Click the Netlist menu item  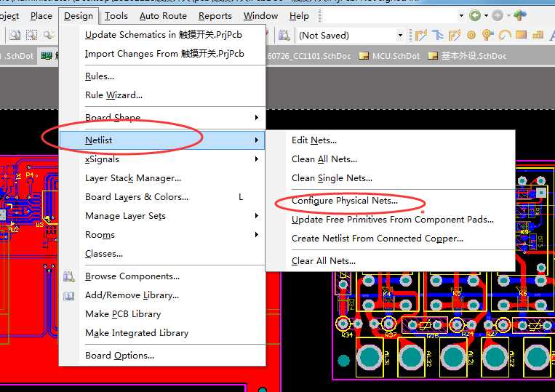pyautogui.click(x=162, y=140)
